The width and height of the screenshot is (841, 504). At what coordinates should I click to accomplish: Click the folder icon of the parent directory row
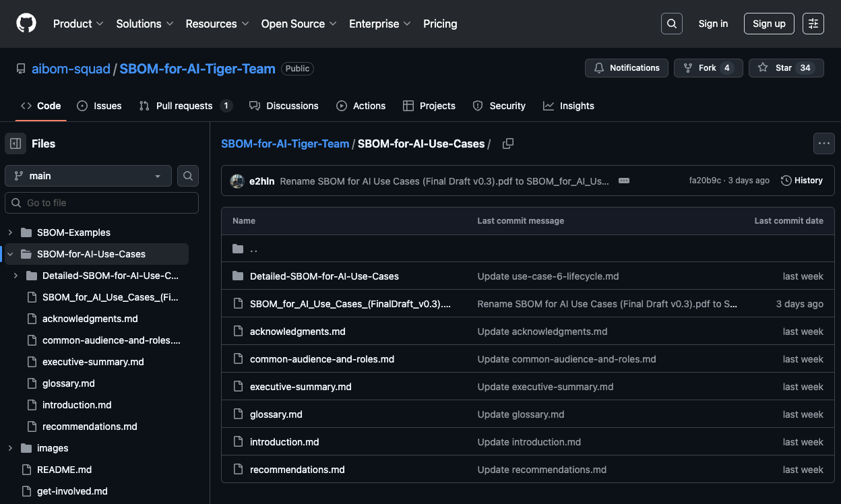tap(238, 249)
